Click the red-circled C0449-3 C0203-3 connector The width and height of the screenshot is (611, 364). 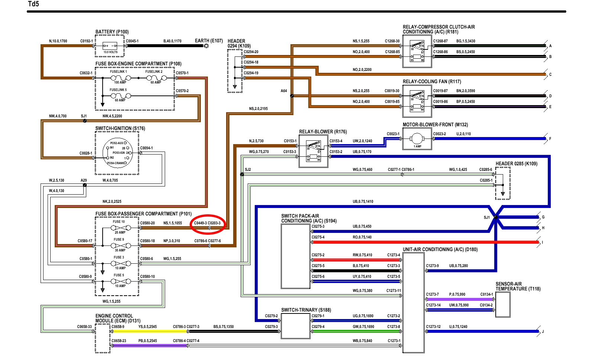(x=208, y=224)
